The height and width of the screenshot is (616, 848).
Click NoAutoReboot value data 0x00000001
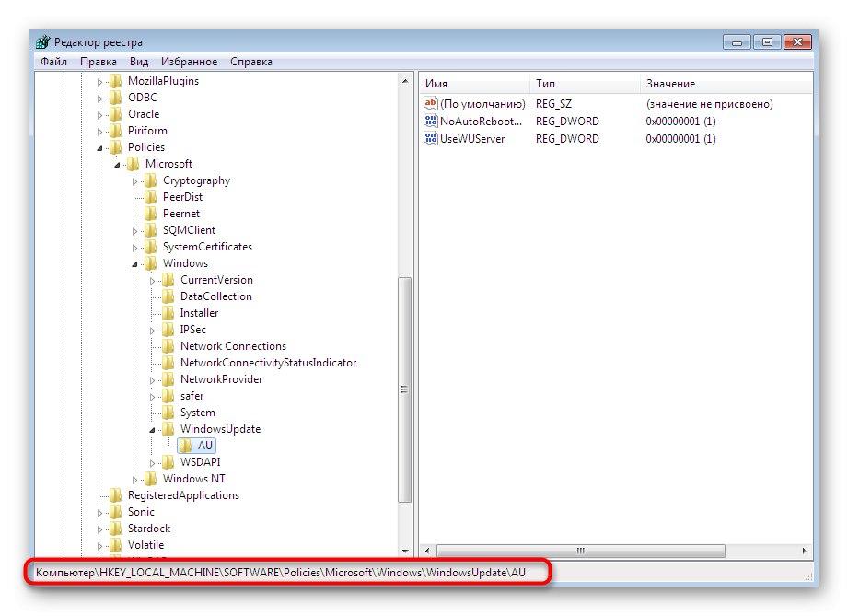click(x=680, y=122)
